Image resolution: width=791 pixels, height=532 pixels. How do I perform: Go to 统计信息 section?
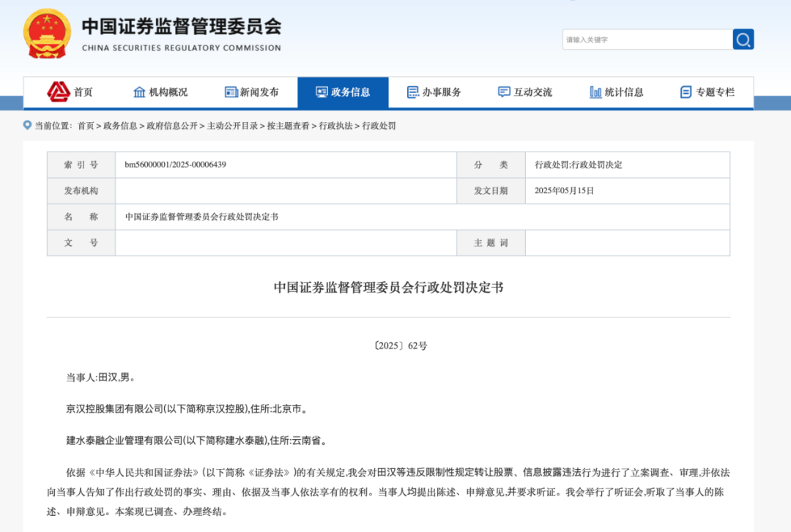(624, 92)
